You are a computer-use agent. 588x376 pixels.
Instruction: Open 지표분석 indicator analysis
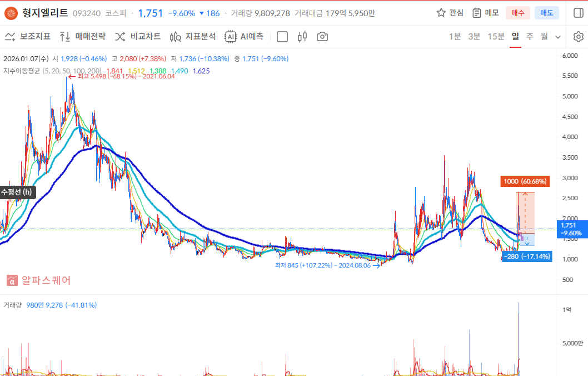point(193,37)
